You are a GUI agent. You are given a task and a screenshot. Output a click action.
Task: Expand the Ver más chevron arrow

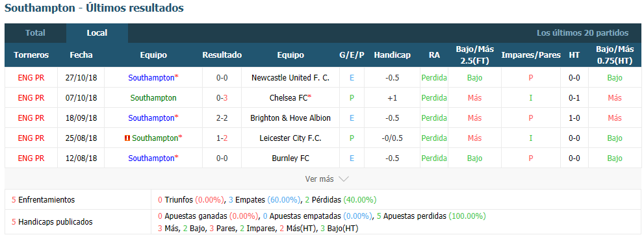tap(344, 179)
